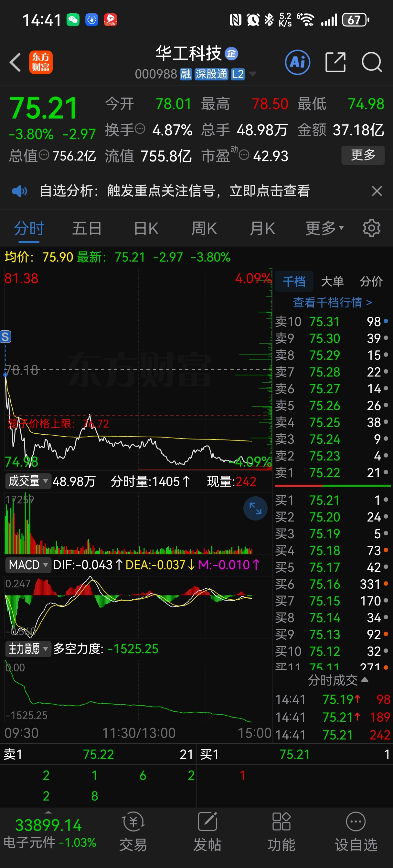The width and height of the screenshot is (393, 868).
Task: Tap the dot beside 卖10 volume 98
Action: 386,321
